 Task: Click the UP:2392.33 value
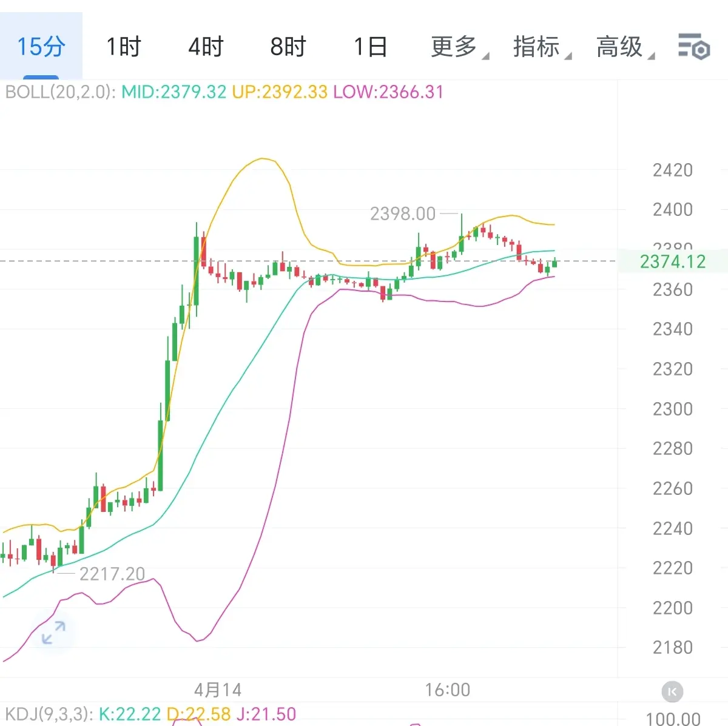(280, 92)
